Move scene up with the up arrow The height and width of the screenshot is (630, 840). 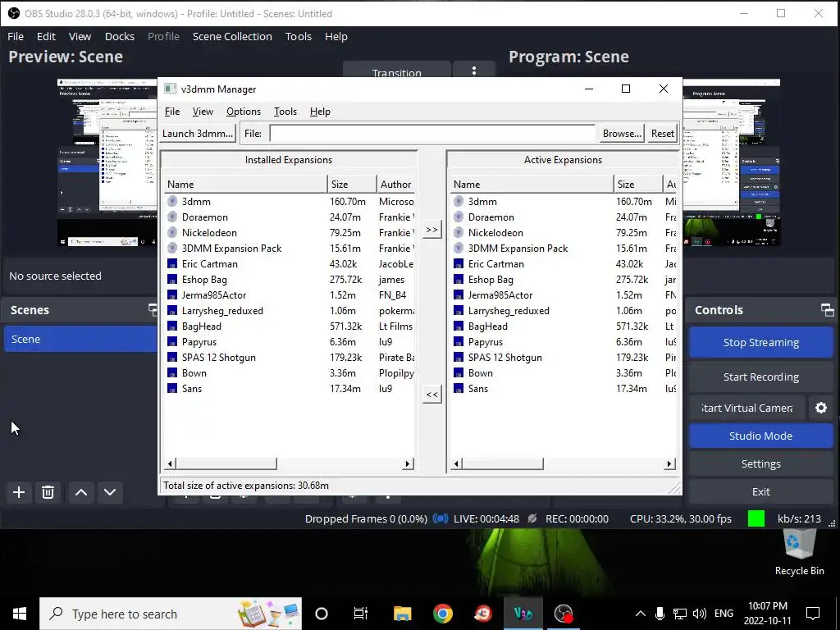point(81,492)
